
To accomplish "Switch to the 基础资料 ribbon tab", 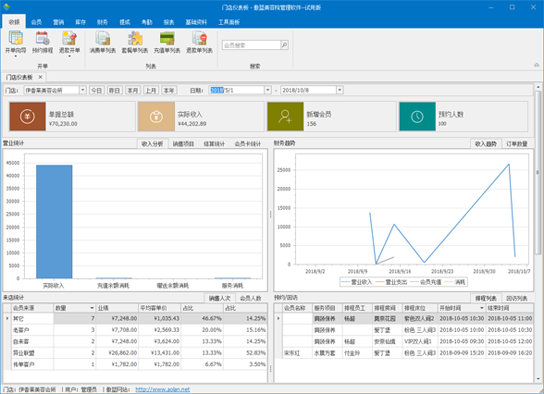I will point(196,22).
